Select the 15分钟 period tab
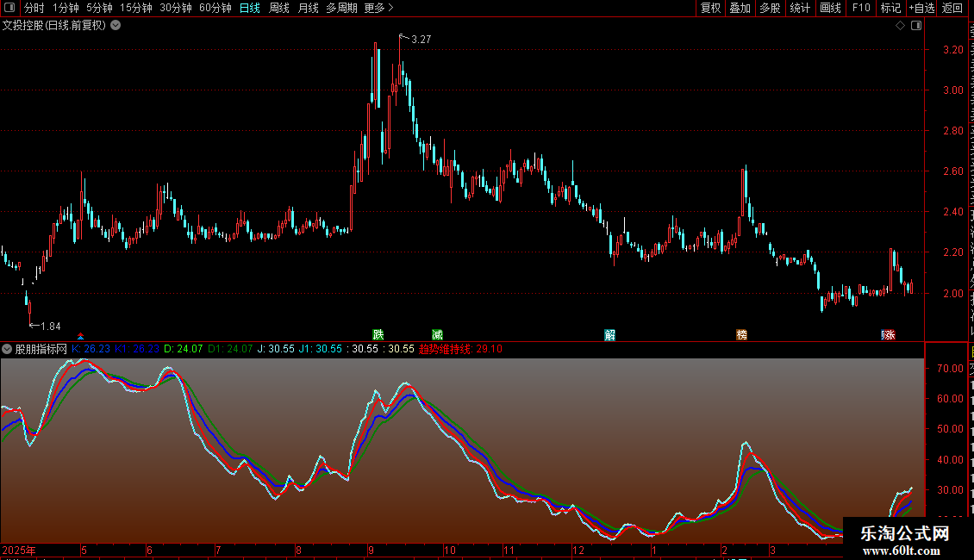The image size is (974, 560). click(136, 8)
